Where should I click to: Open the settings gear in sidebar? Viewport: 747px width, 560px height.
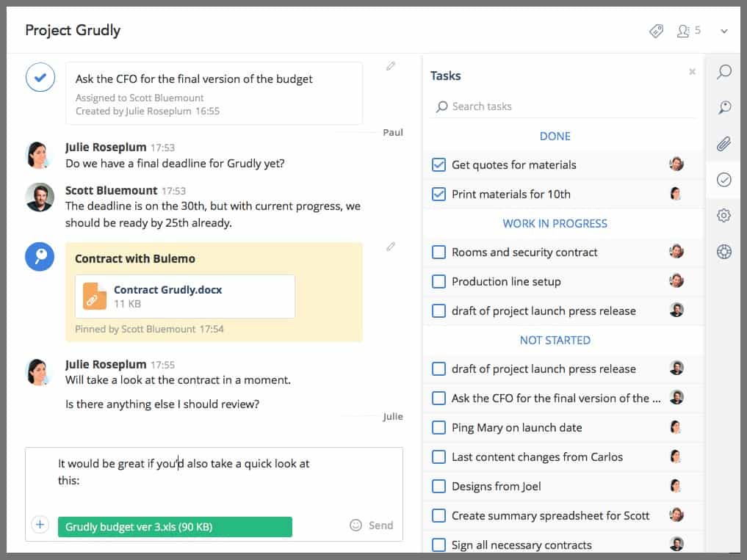coord(724,216)
